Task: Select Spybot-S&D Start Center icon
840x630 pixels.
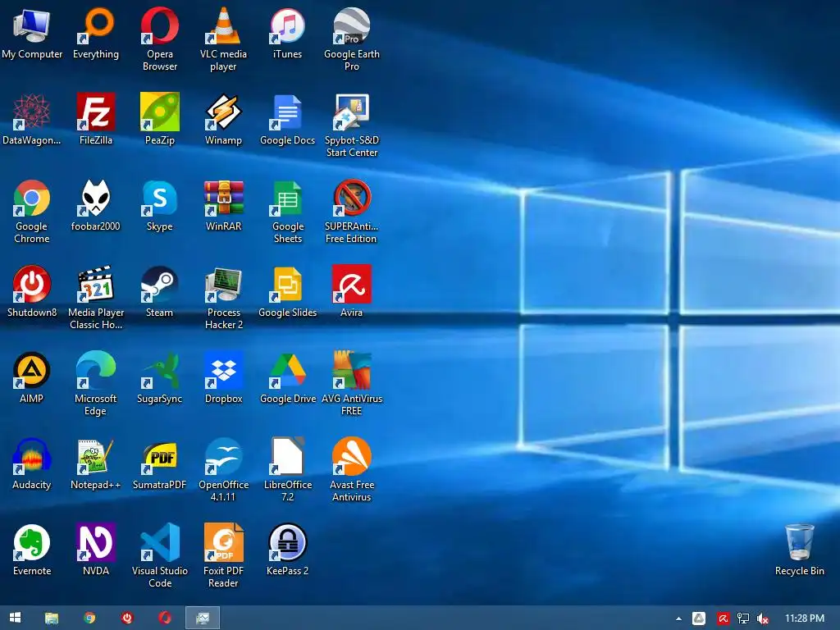Action: click(351, 126)
